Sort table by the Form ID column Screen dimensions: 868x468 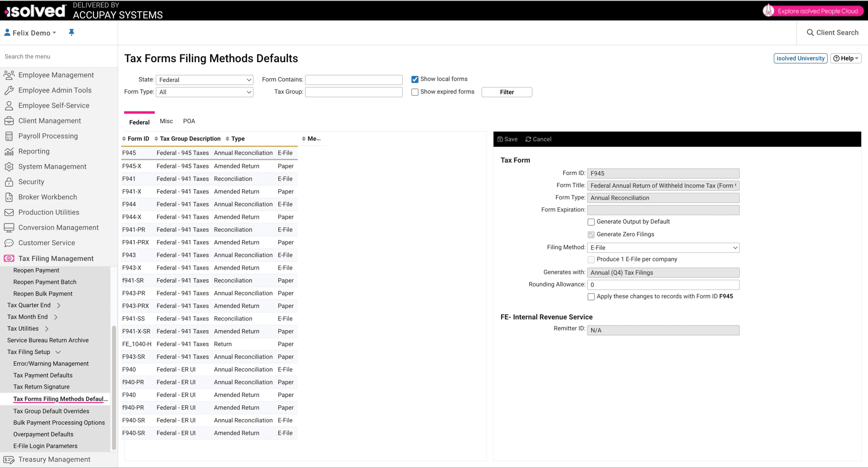click(x=138, y=139)
